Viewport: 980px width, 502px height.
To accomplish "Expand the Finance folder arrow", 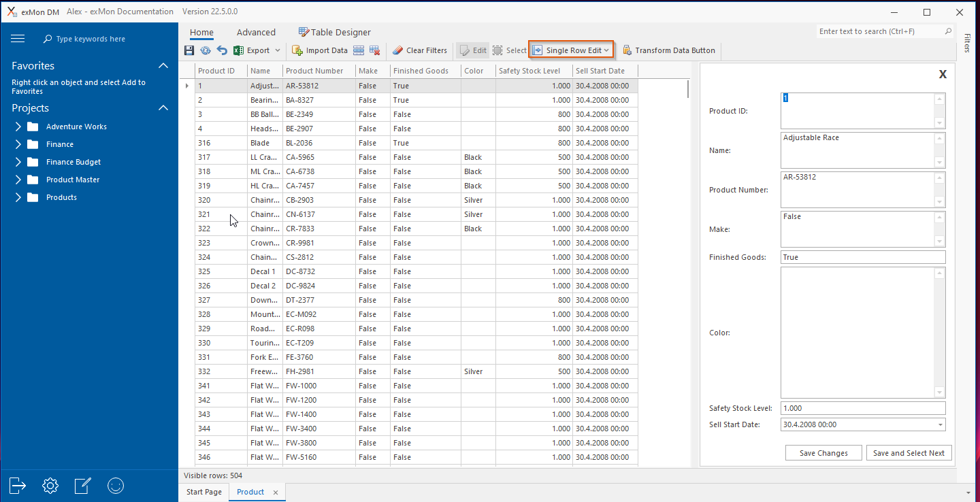I will click(x=18, y=144).
